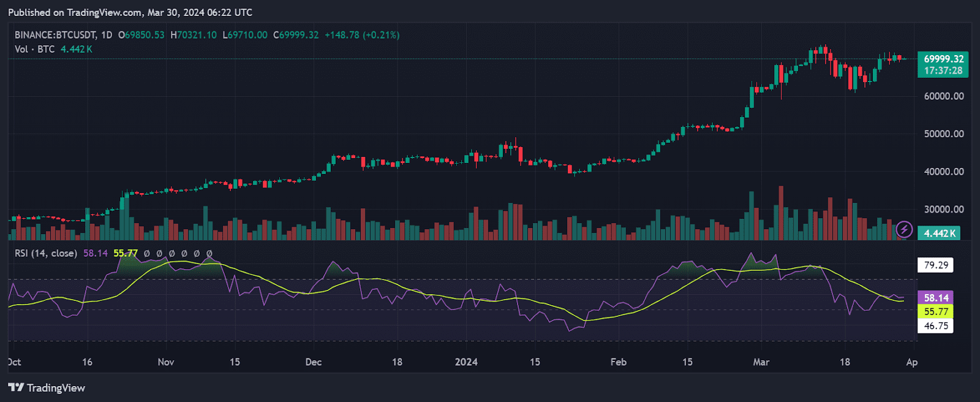
Task: Click the TradingView logo
Action: 47,387
